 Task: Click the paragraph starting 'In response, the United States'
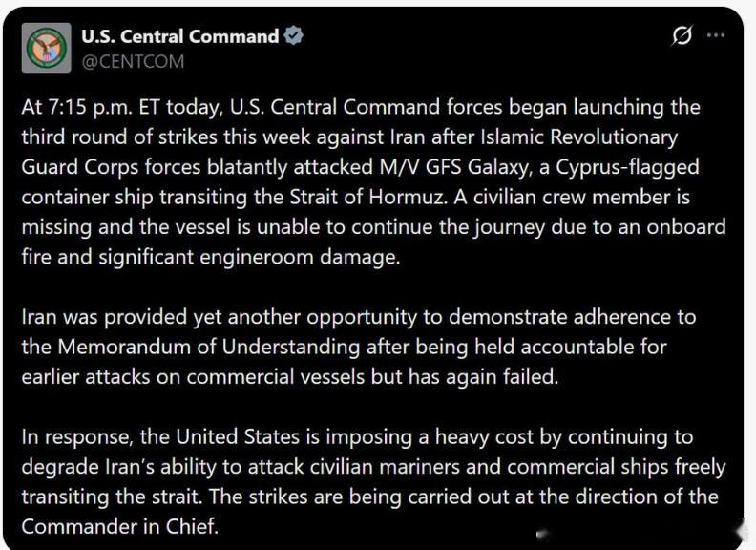click(x=373, y=481)
